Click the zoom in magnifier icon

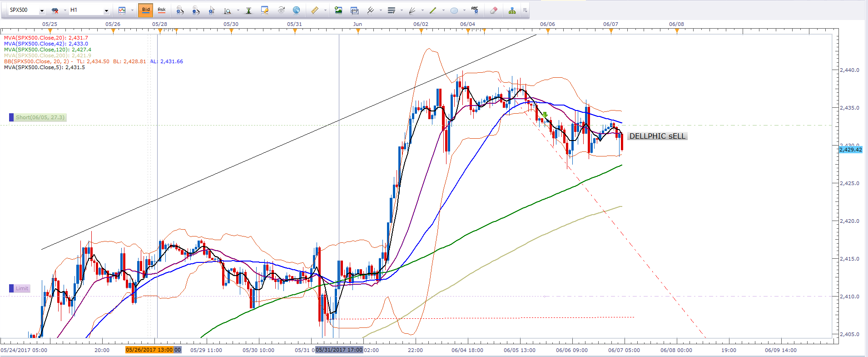180,10
